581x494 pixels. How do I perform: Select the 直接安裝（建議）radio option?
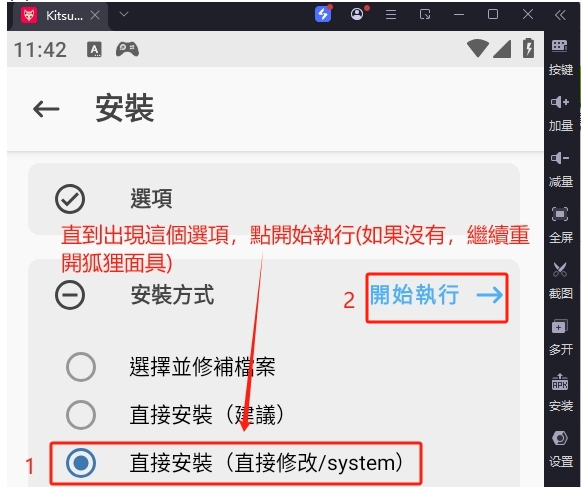pyautogui.click(x=81, y=415)
